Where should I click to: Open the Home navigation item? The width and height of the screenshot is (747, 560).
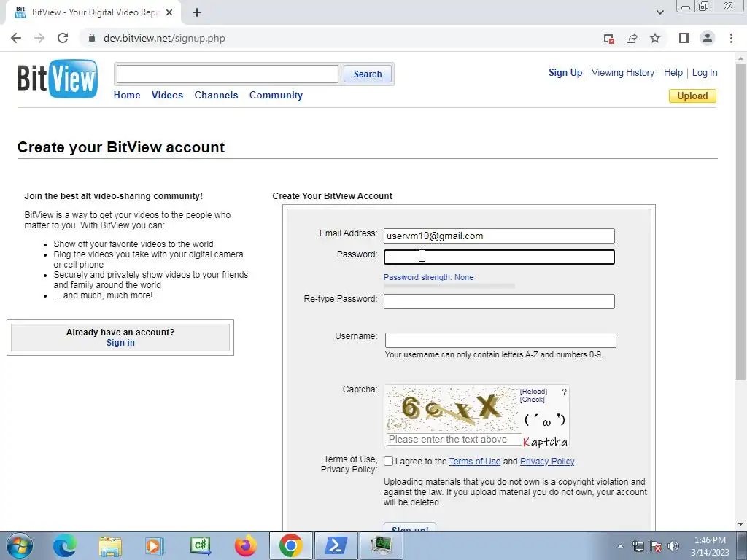pos(127,95)
